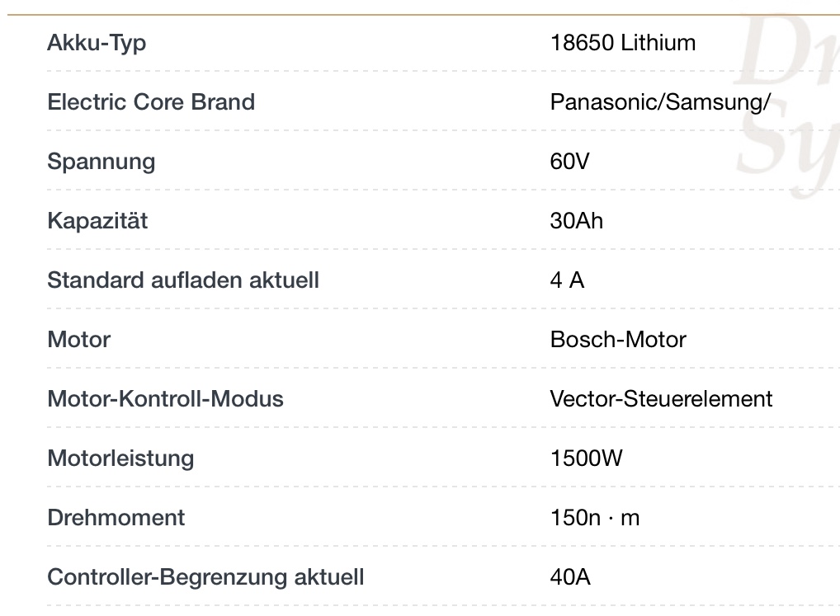The image size is (840, 616).
Task: Click the 'Drehmoment' row label
Action: click(x=116, y=518)
